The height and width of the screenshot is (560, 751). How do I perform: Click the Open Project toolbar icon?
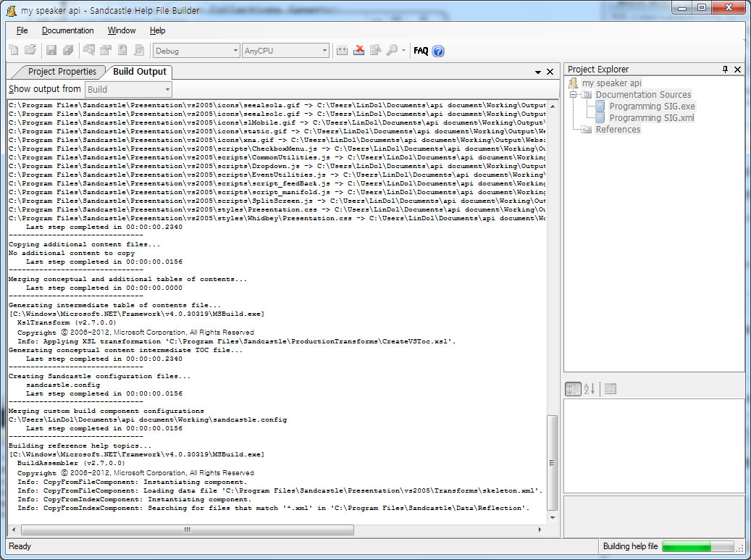[x=29, y=50]
